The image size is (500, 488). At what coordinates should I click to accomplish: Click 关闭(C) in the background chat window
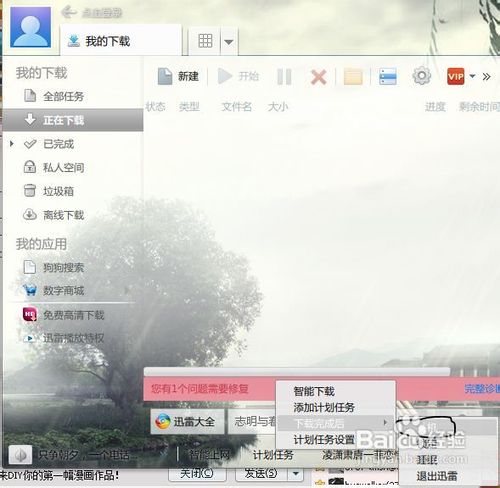coord(197,473)
